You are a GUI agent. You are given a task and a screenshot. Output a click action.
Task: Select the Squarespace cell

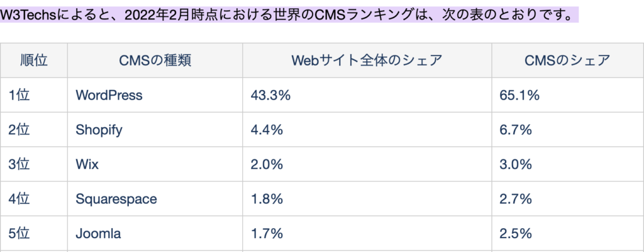click(x=116, y=199)
